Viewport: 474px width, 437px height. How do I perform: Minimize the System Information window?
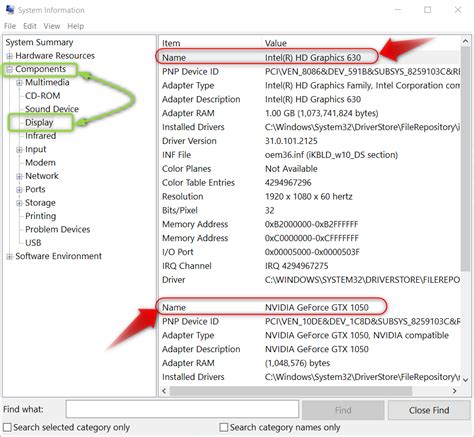coord(398,10)
